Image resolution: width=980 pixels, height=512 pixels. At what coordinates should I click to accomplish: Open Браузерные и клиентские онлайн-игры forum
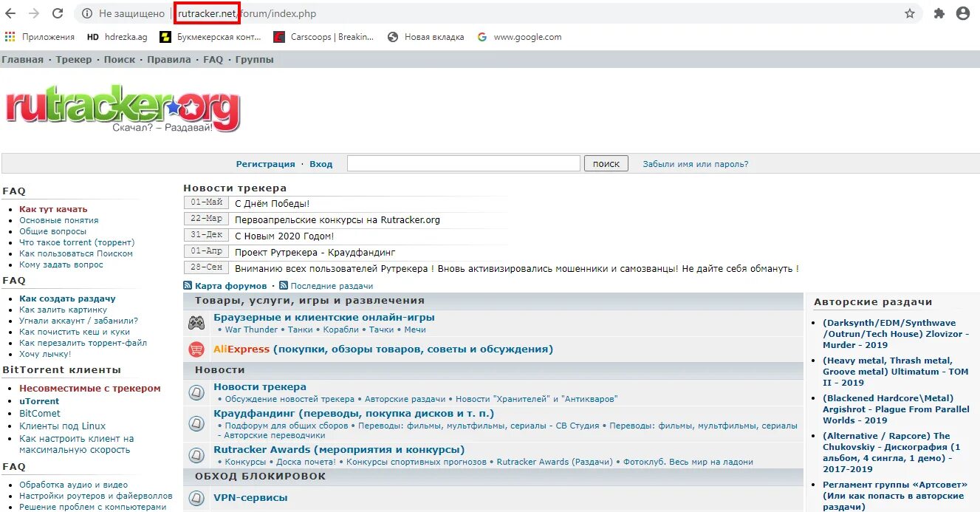coord(324,318)
